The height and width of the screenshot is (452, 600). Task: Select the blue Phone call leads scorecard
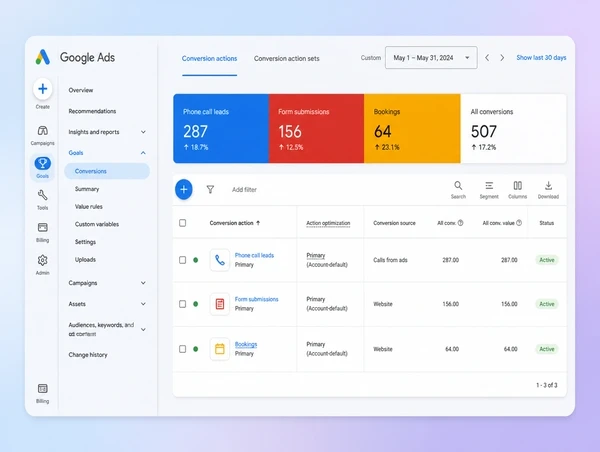[x=221, y=129]
